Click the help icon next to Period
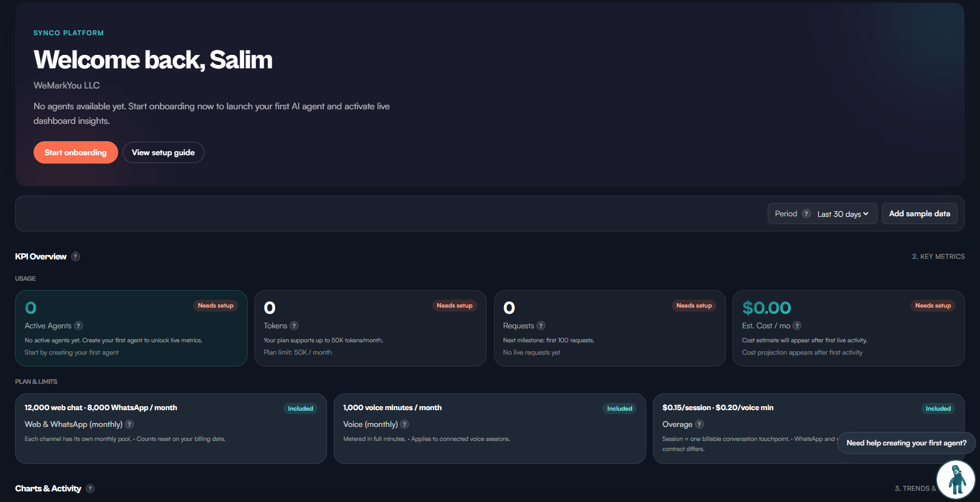This screenshot has height=502, width=980. pyautogui.click(x=806, y=213)
